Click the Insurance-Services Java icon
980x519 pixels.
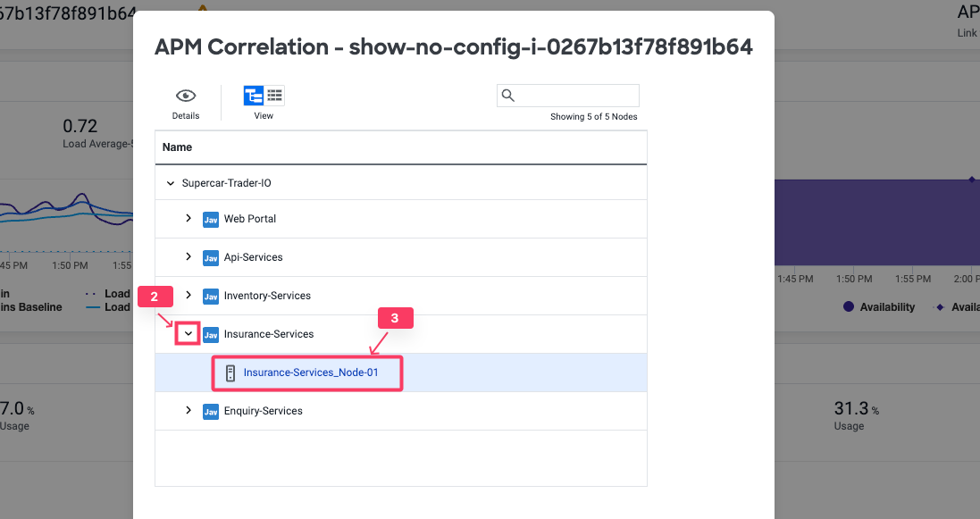211,334
